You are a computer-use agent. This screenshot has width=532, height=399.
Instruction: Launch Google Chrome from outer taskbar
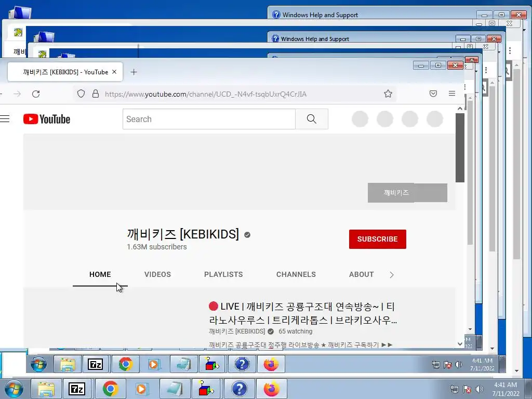[110, 389]
